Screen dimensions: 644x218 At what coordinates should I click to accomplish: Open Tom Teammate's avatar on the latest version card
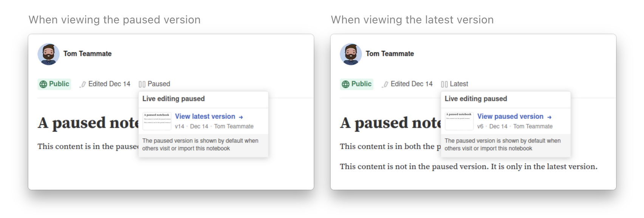[351, 54]
